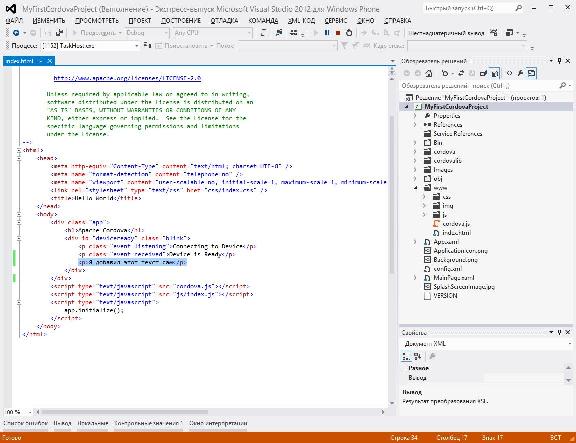Viewport: 576px width, 443px height.
Task: Pause debugging with the pause icon
Action: (327, 33)
